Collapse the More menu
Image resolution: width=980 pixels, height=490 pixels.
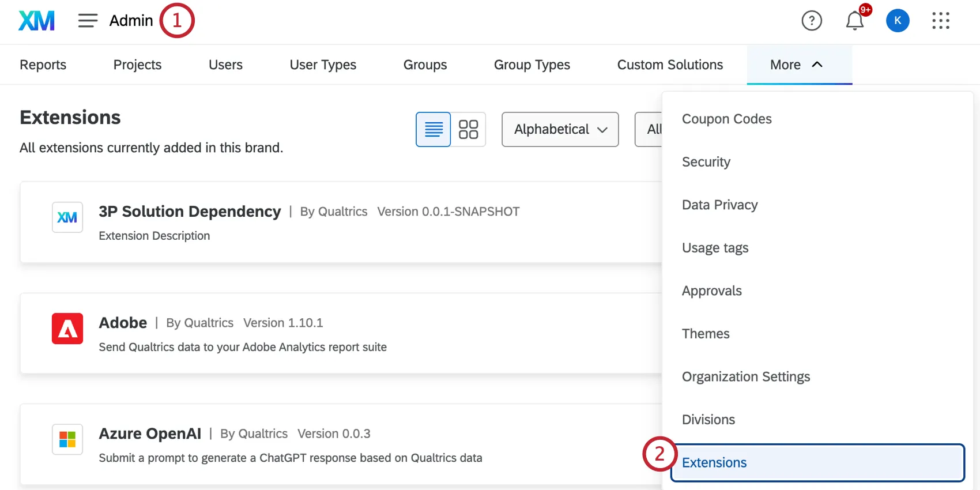tap(799, 65)
